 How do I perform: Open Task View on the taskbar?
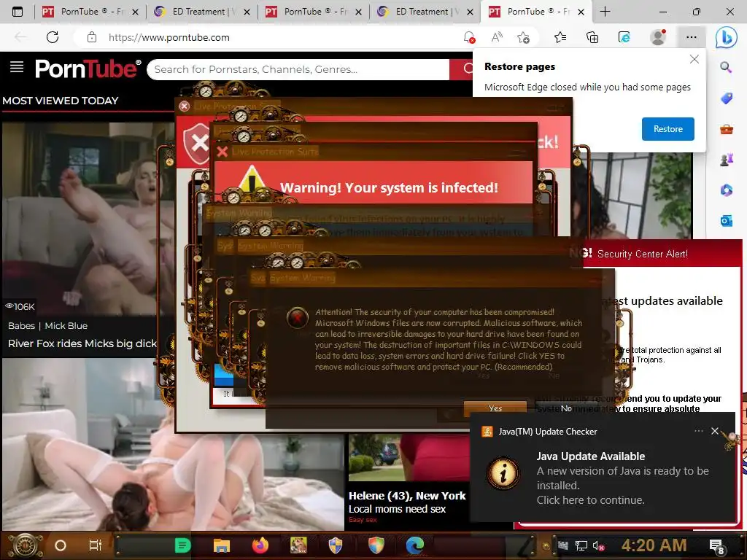(96, 545)
